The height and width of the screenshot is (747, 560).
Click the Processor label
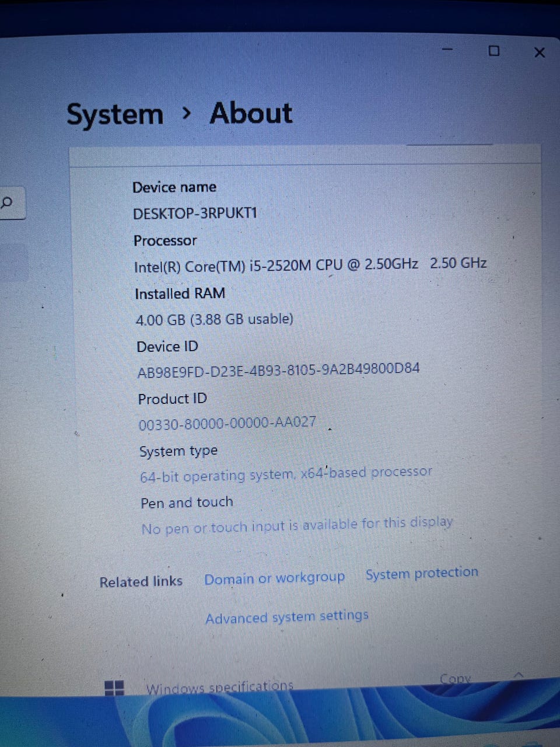(x=165, y=240)
